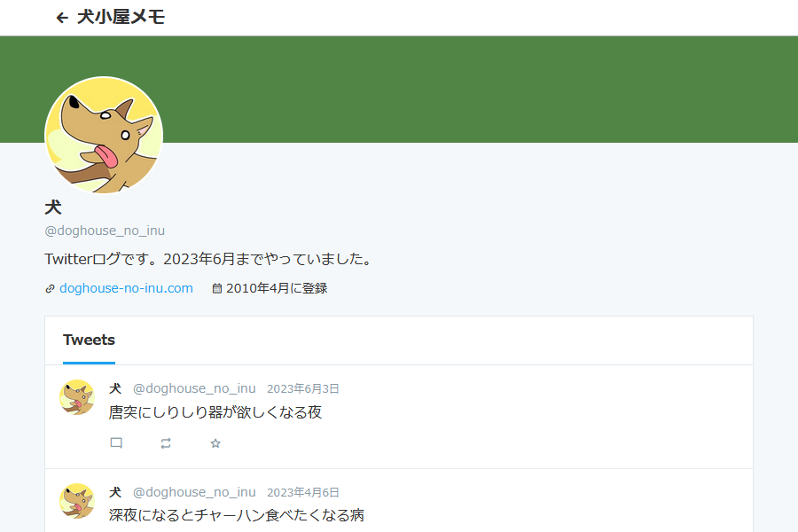This screenshot has height=532, width=798.
Task: Click the bio text Twitterログです。2023年6月までやっていました。
Action: click(209, 259)
